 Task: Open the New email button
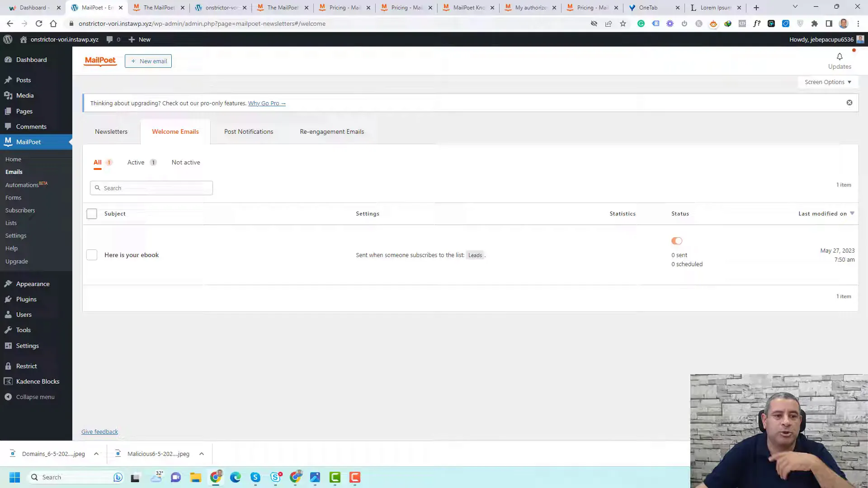click(x=148, y=60)
